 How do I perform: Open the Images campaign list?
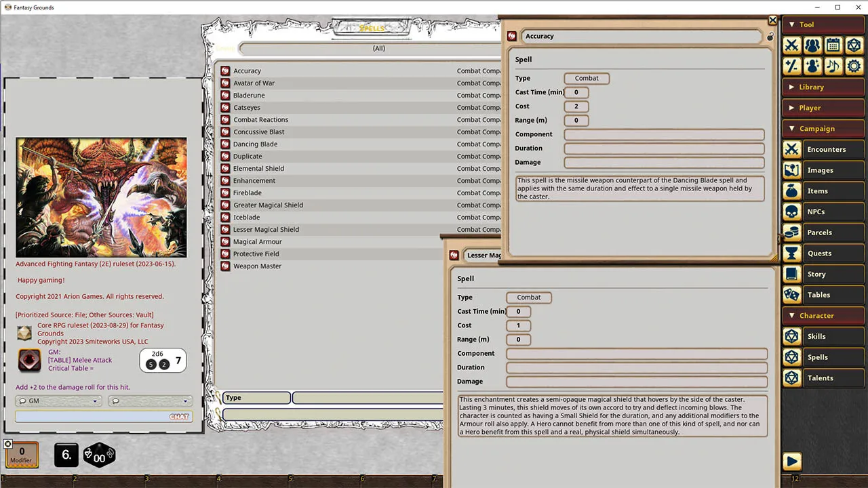(833, 170)
